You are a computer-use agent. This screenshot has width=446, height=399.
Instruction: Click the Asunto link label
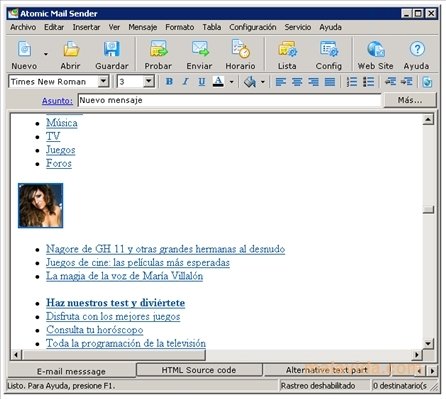click(57, 101)
